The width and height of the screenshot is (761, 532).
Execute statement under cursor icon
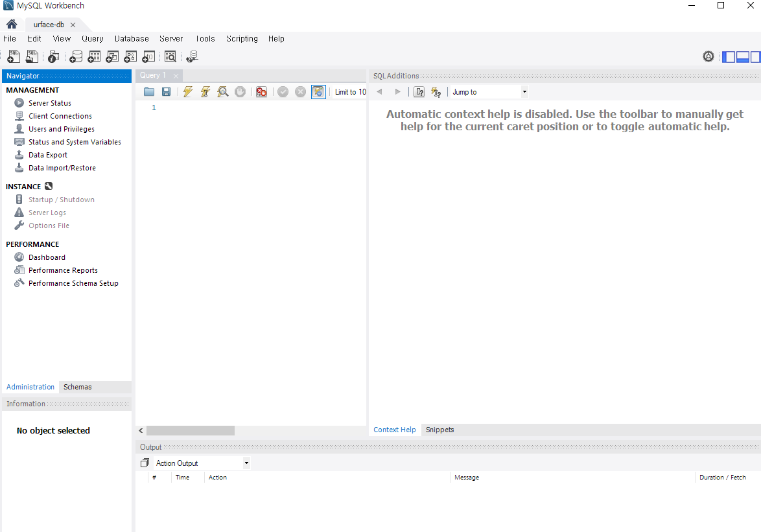205,91
